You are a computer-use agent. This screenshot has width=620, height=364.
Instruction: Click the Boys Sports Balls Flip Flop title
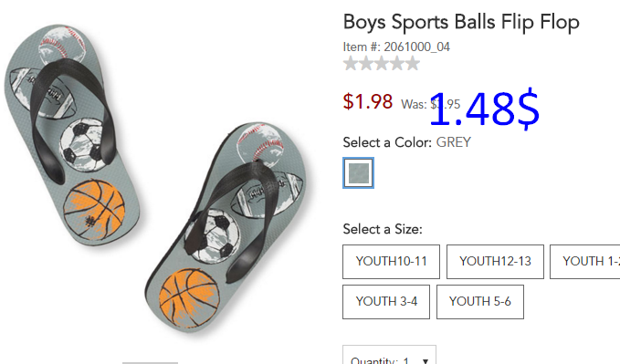point(461,22)
